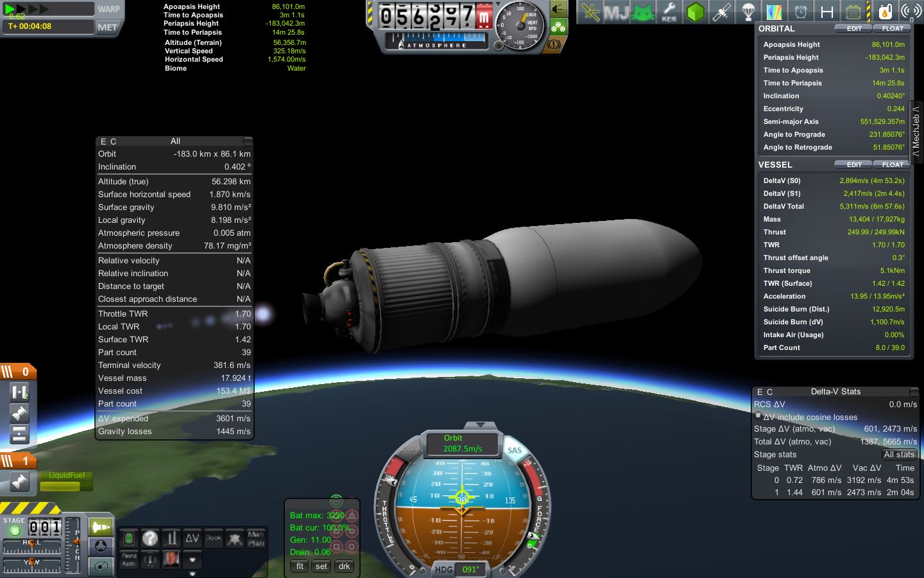The height and width of the screenshot is (578, 924).
Task: Minimize the Delta-V Stats panel corner button
Action: click(x=914, y=391)
